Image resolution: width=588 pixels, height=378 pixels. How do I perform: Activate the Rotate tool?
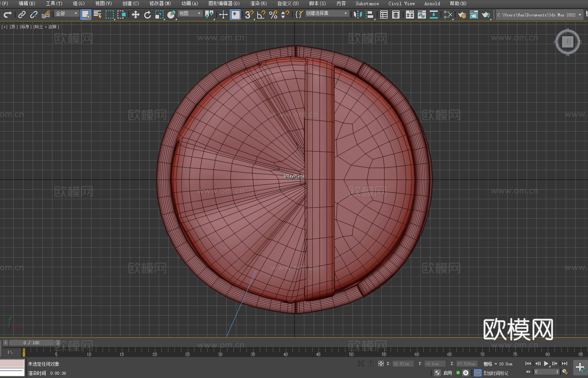point(148,14)
